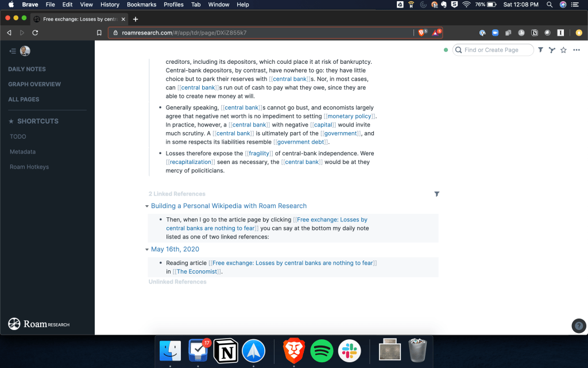Bookmark this page in Brave address bar
The height and width of the screenshot is (368, 588).
pyautogui.click(x=99, y=33)
